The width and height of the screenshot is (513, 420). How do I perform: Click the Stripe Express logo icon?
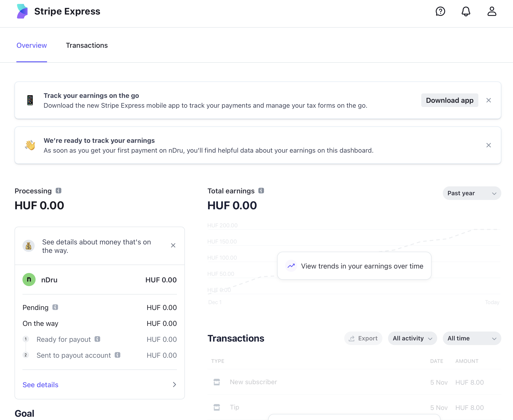click(x=22, y=11)
